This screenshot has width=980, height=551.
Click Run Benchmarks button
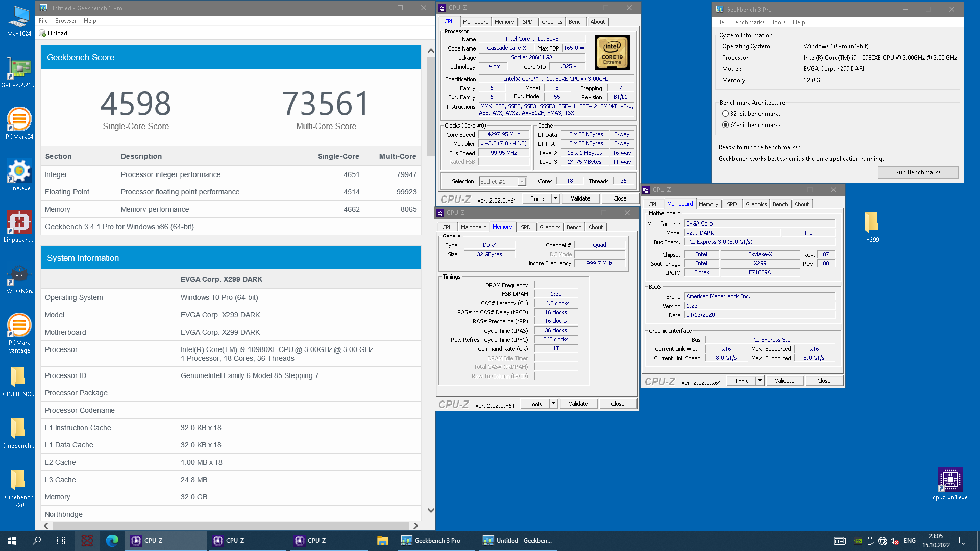[x=918, y=172]
